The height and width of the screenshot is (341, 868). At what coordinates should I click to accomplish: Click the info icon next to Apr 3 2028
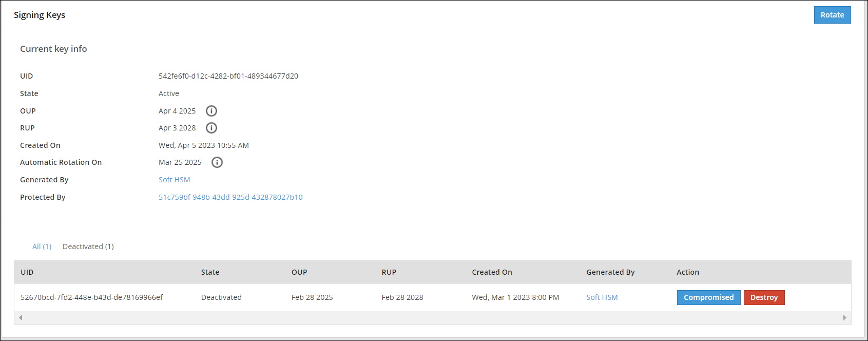[x=211, y=128]
